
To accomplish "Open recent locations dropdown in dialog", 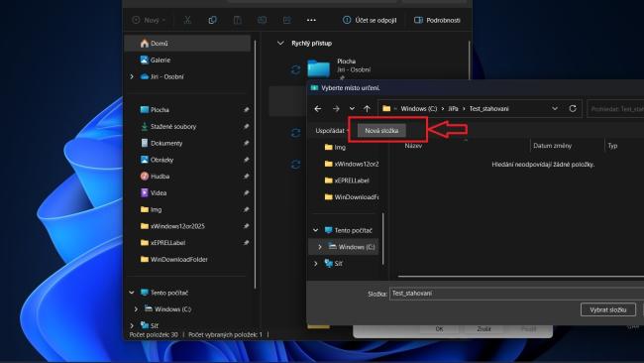I will tap(352, 108).
